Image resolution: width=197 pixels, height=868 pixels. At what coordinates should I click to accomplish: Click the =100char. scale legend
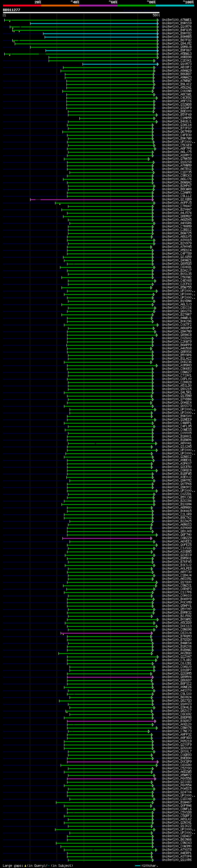(146, 865)
